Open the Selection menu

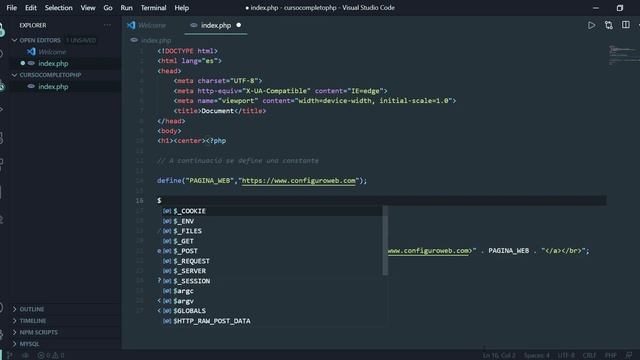coord(58,8)
